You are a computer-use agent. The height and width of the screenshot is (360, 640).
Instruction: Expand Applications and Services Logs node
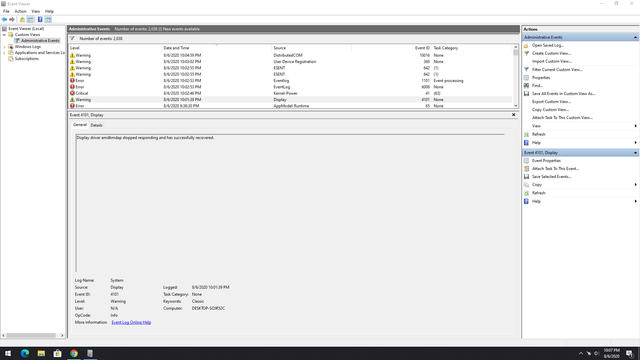[x=4, y=53]
